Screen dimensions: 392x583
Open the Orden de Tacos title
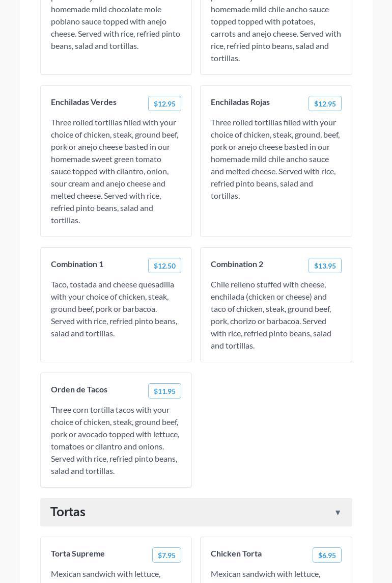(x=79, y=390)
